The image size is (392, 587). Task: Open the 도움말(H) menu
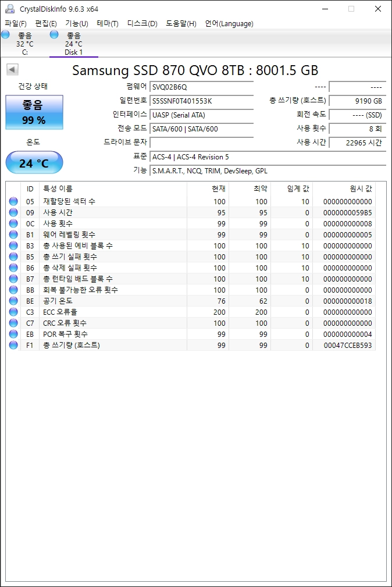[181, 24]
